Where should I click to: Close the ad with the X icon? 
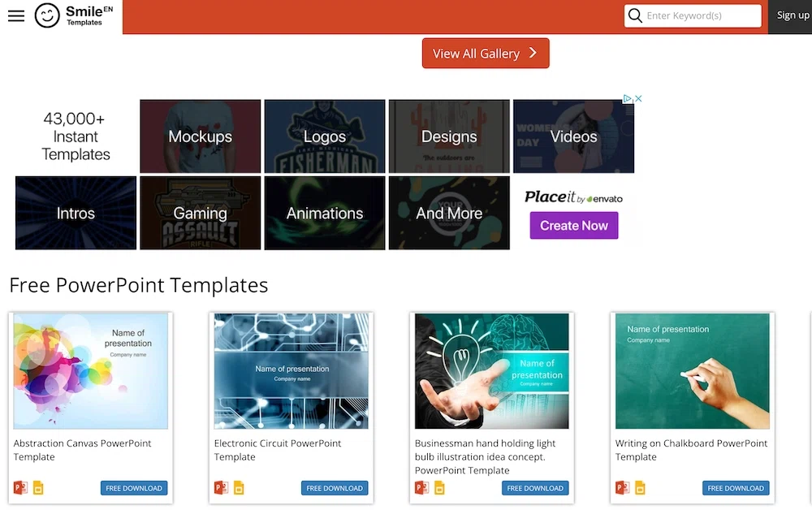point(638,99)
